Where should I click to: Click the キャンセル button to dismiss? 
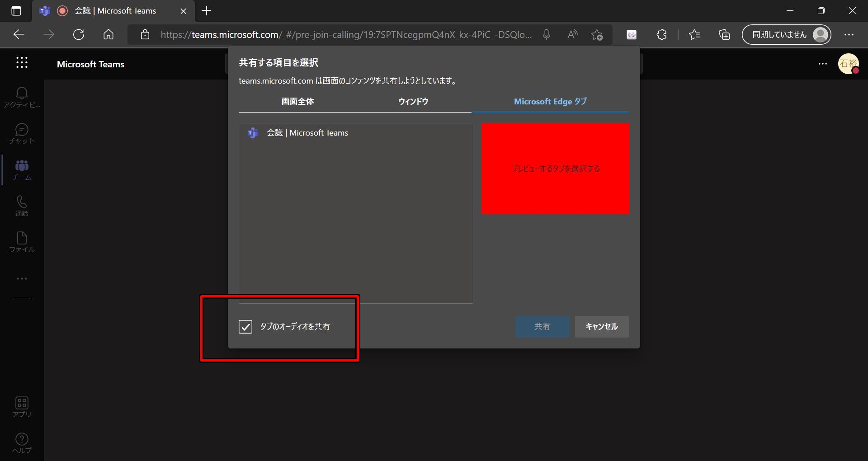click(601, 326)
